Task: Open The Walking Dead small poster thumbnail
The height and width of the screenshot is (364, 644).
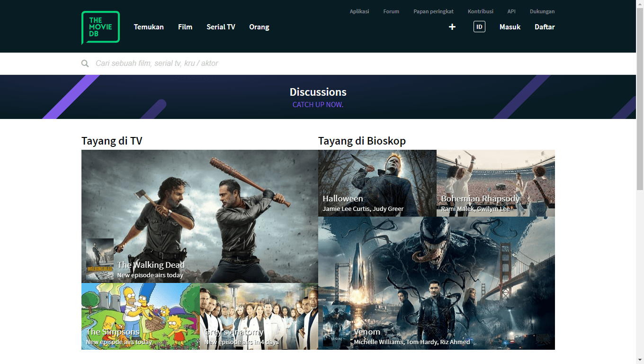Action: pos(100,259)
